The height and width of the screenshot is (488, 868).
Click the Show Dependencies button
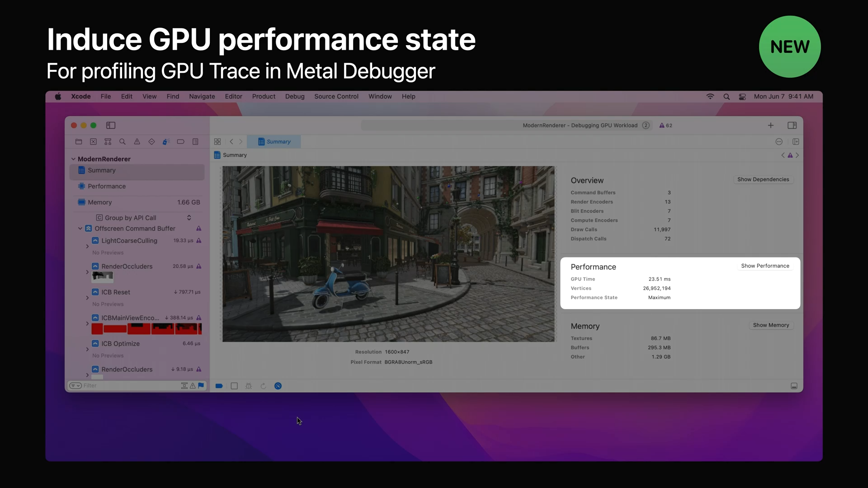763,179
